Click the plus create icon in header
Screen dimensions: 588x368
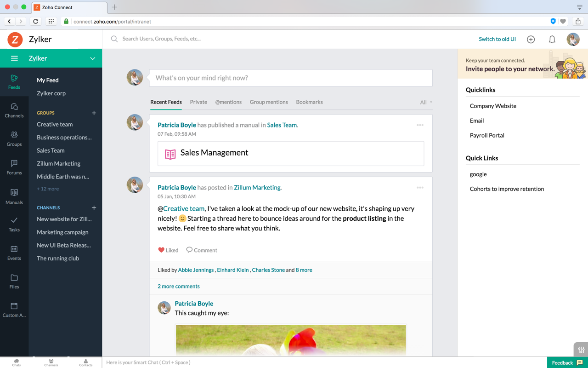click(x=531, y=40)
